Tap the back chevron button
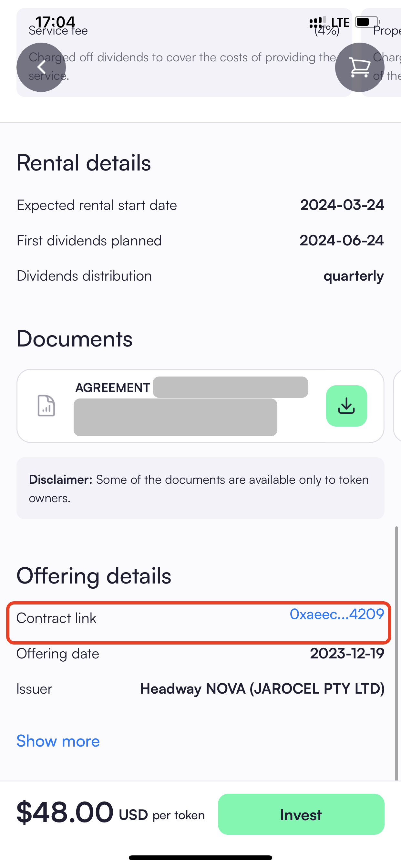The width and height of the screenshot is (401, 868). coord(41,67)
